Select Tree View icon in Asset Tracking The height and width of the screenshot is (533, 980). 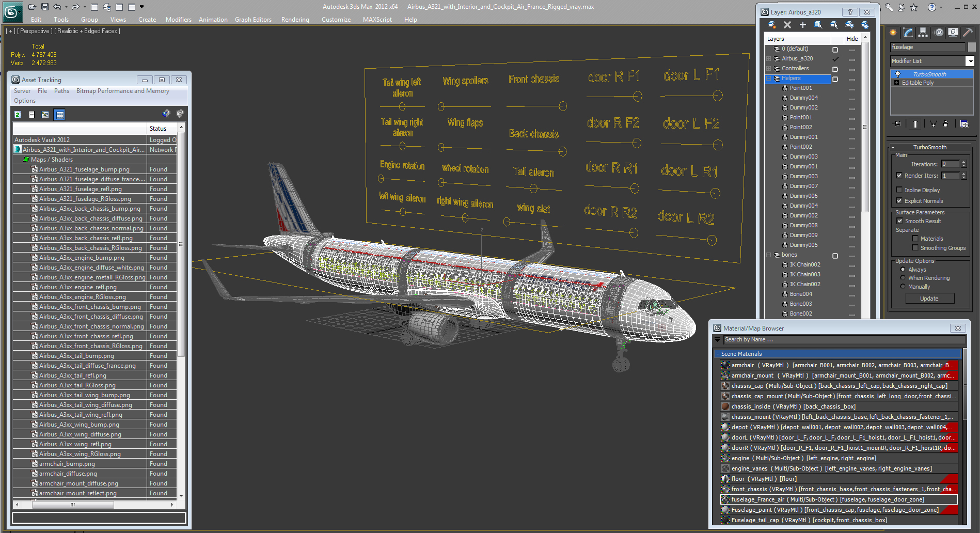tap(45, 115)
